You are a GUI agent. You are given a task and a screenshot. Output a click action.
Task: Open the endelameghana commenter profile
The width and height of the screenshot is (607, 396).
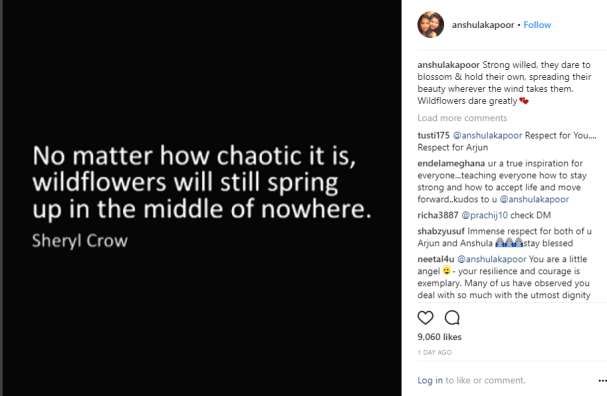451,163
